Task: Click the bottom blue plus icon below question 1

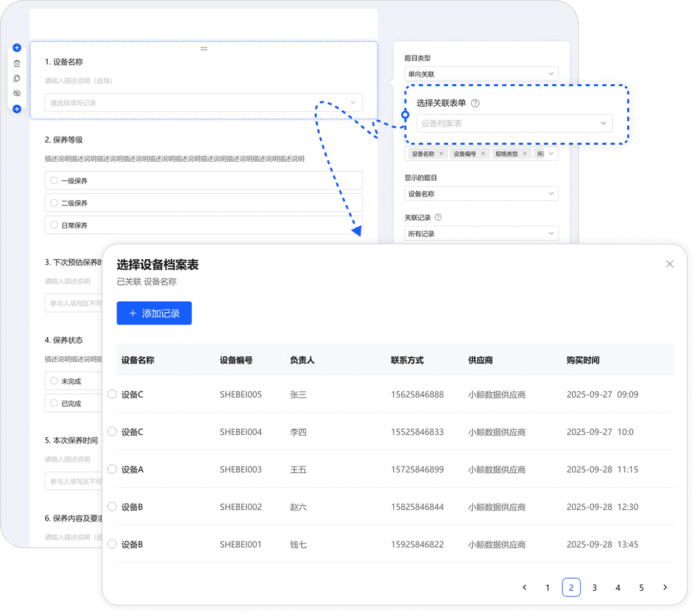Action: coord(17,109)
